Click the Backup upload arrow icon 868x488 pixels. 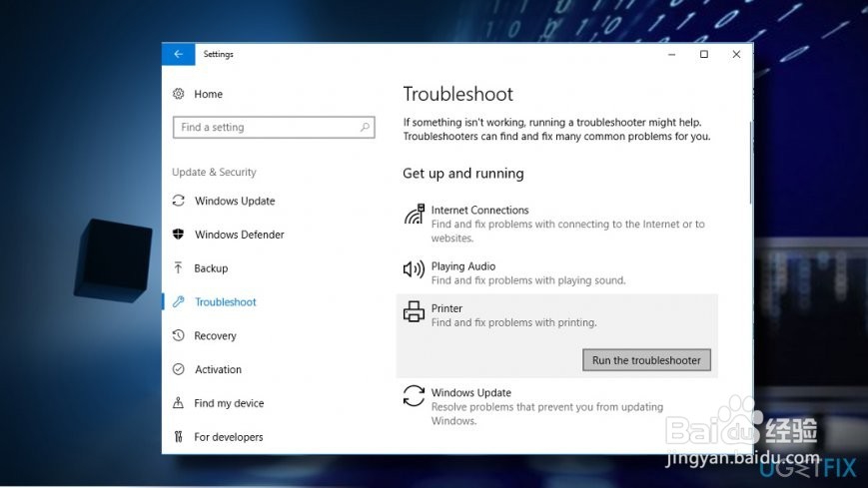point(178,267)
